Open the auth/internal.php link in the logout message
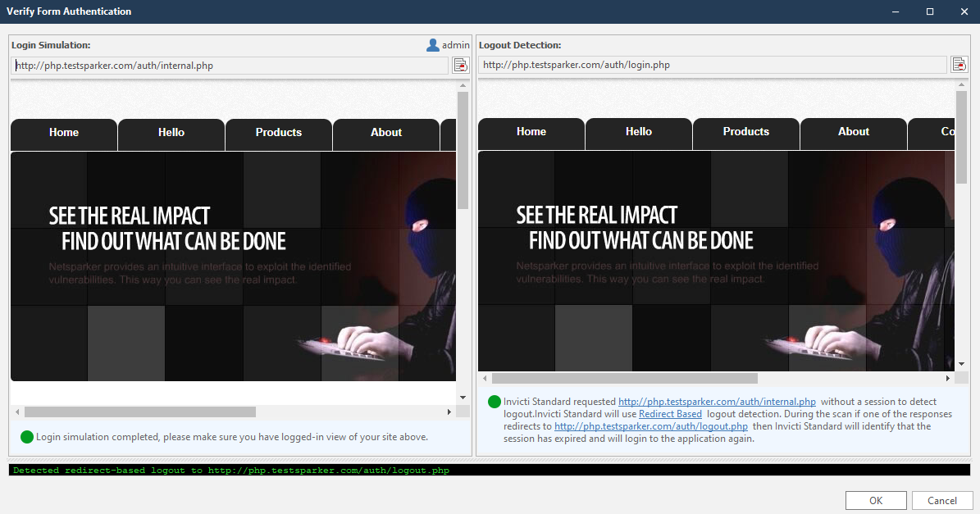Image resolution: width=980 pixels, height=514 pixels. coord(717,402)
